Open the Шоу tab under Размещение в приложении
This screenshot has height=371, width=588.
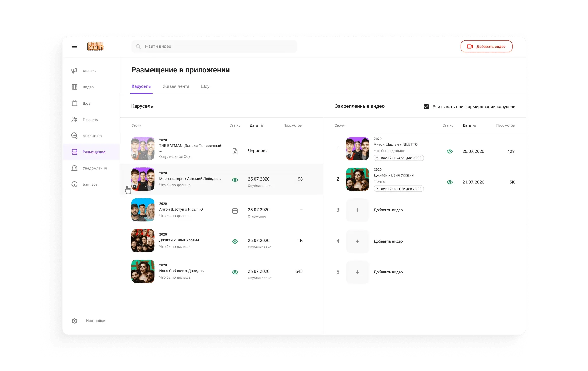(x=205, y=86)
